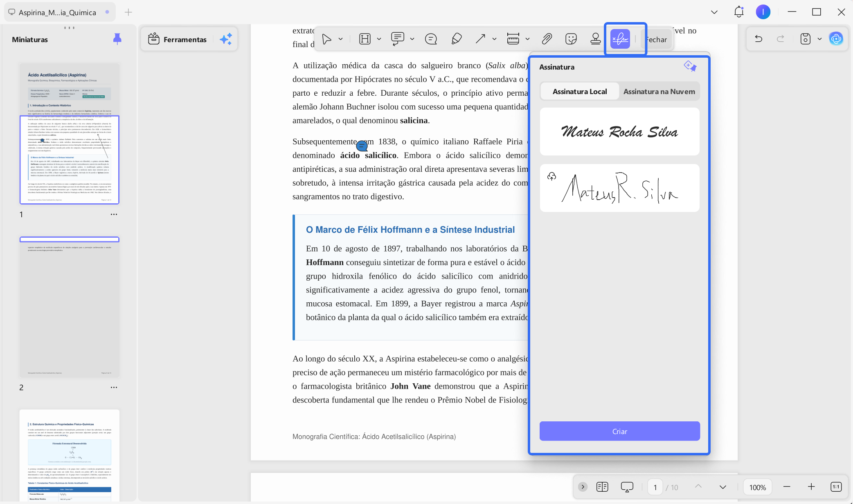This screenshot has height=504, width=853.
Task: Click the attach file paperclip icon
Action: (x=547, y=39)
